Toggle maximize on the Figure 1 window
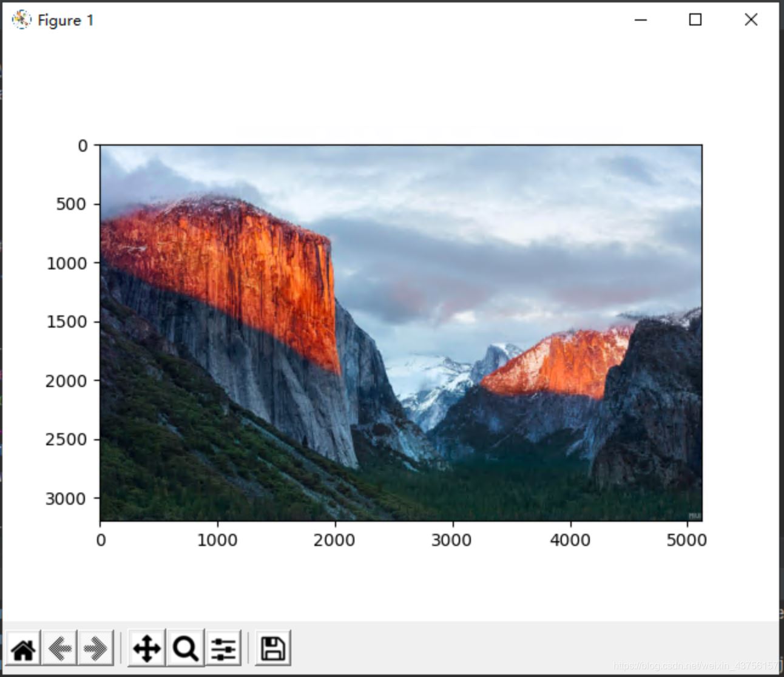The width and height of the screenshot is (784, 677). pyautogui.click(x=695, y=20)
